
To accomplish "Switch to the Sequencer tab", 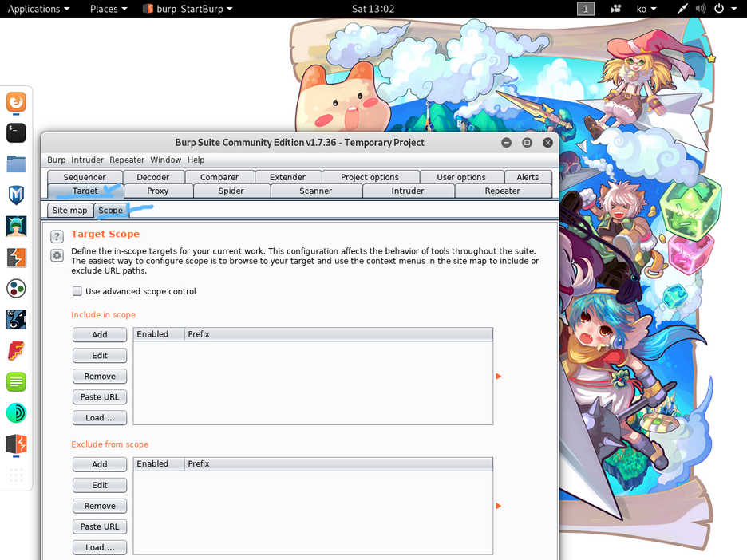I will (85, 177).
